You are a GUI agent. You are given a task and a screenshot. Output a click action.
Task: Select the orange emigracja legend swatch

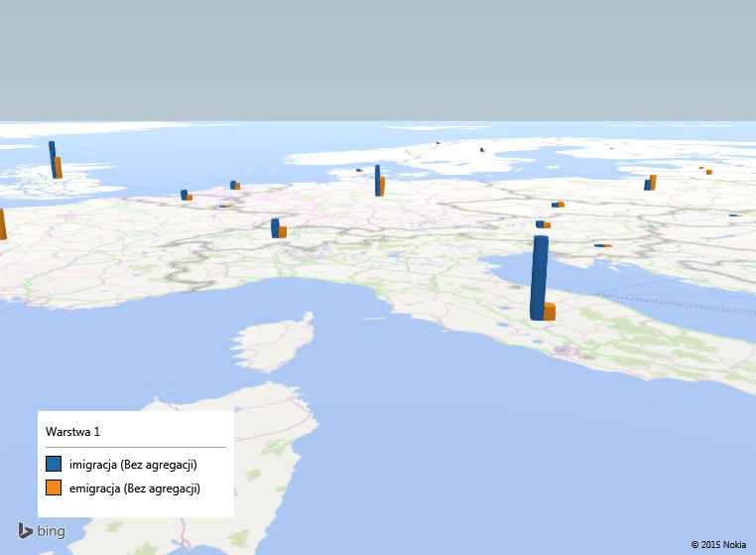tap(54, 487)
